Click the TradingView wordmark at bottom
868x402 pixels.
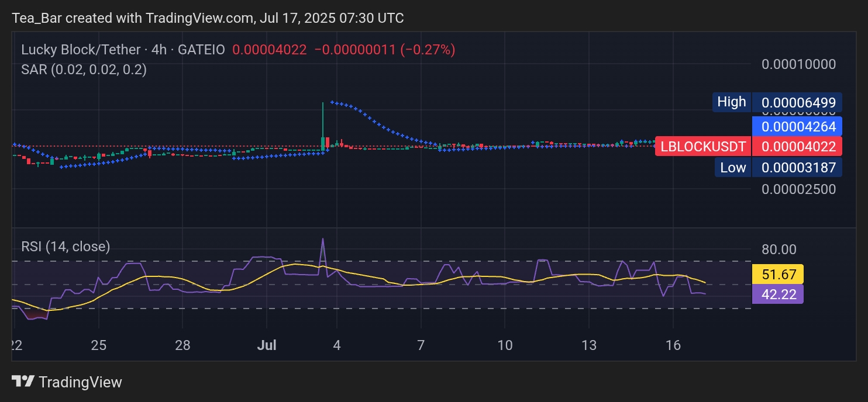[x=80, y=383]
